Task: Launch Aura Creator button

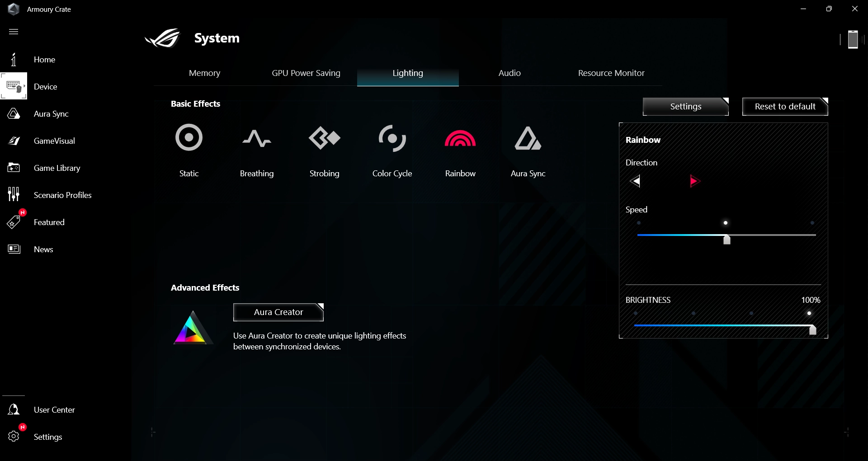Action: coord(278,312)
